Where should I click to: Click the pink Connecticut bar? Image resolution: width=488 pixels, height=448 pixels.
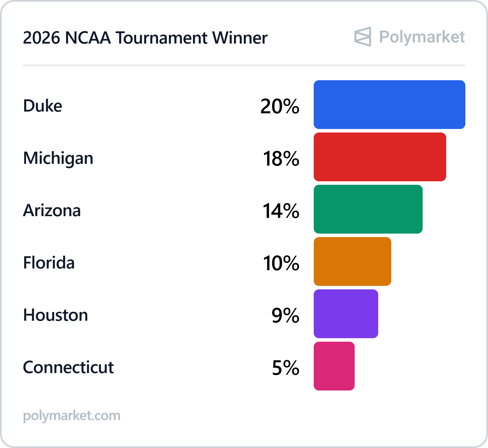[x=334, y=366]
